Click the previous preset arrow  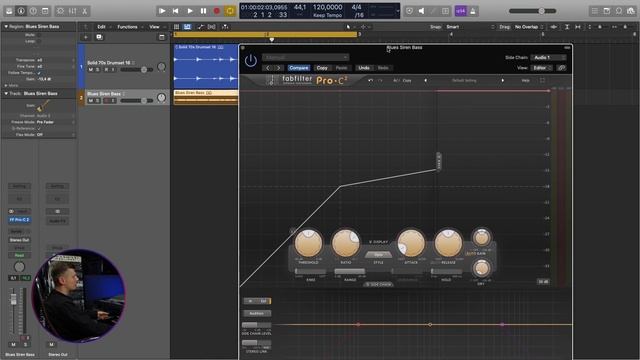(x=268, y=68)
